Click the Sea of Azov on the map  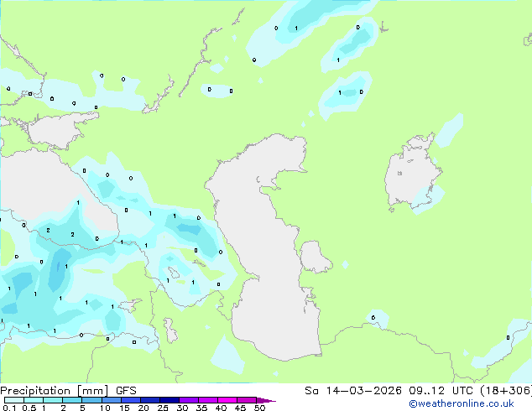pos(58,131)
